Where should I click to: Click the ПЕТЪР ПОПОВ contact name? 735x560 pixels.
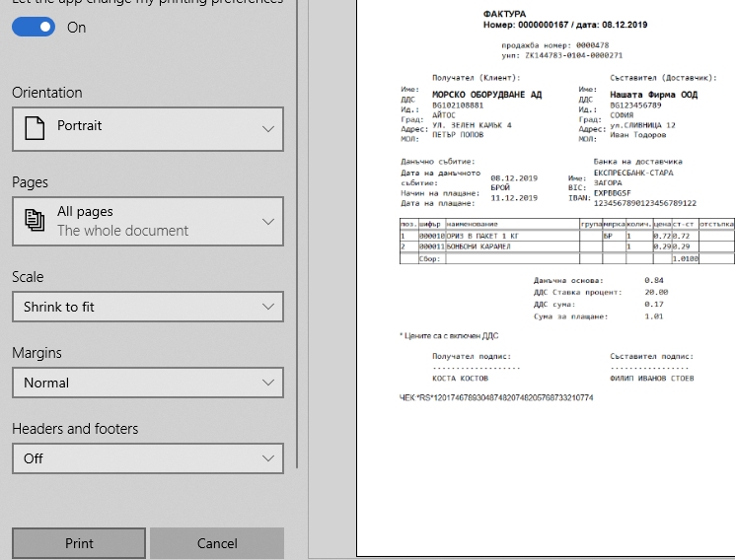pos(458,135)
